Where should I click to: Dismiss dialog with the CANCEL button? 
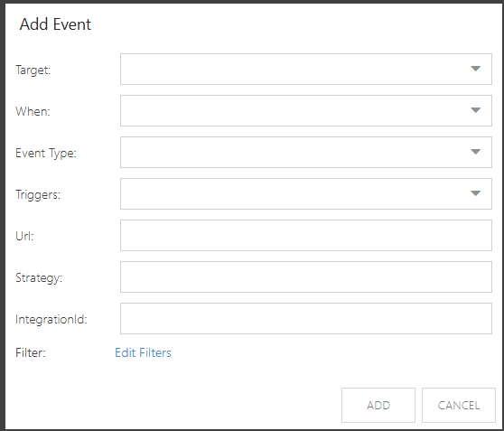click(459, 406)
